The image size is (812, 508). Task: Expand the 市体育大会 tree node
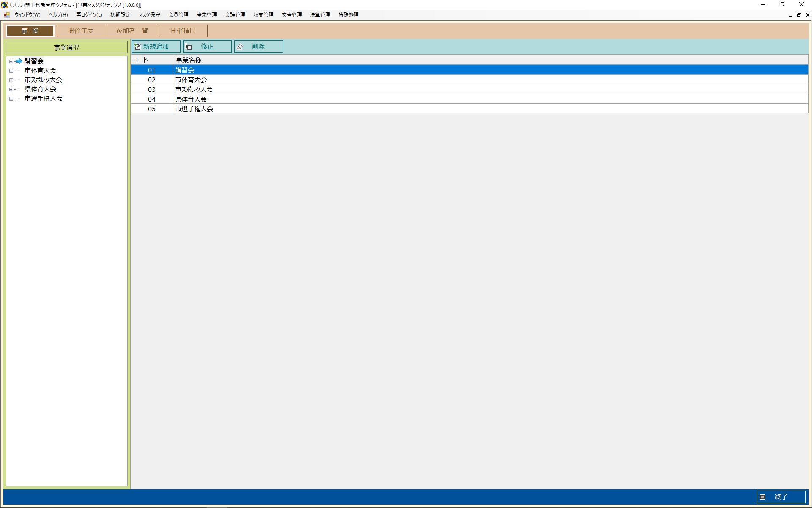pos(11,71)
